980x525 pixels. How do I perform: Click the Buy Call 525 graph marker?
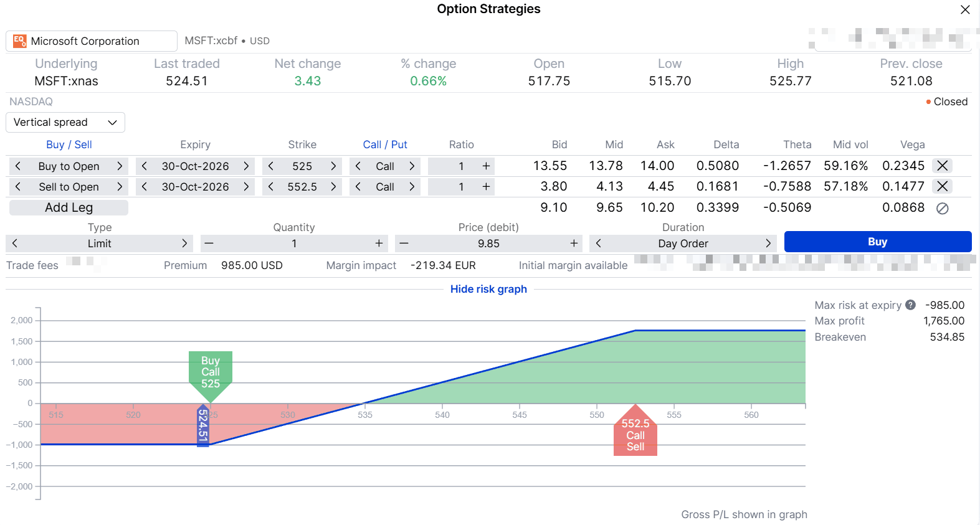(x=211, y=377)
